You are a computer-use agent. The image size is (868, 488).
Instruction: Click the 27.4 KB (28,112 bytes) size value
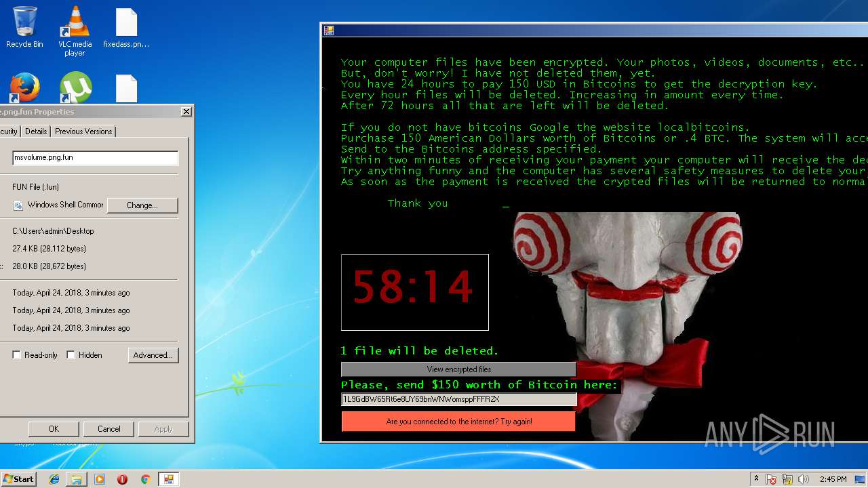(49, 249)
